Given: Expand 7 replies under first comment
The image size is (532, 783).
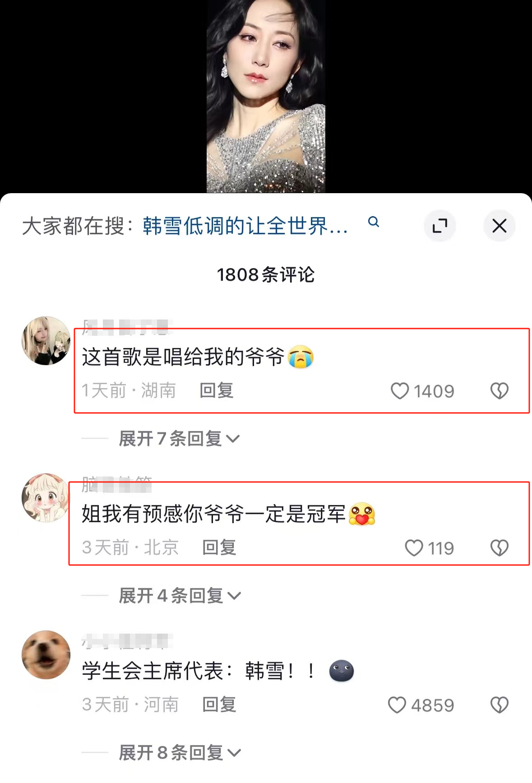Looking at the screenshot, I should pos(179,438).
